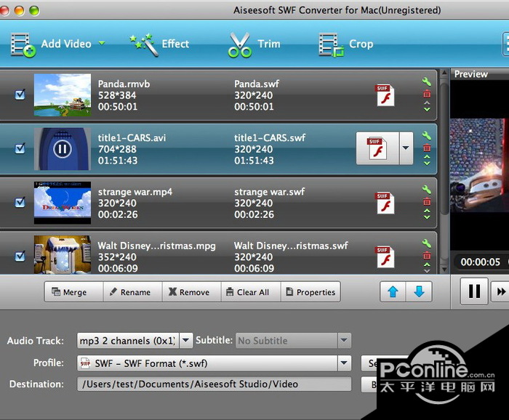Move strange war.mp4 up with green arrow
This screenshot has height=420, width=509.
428,211
